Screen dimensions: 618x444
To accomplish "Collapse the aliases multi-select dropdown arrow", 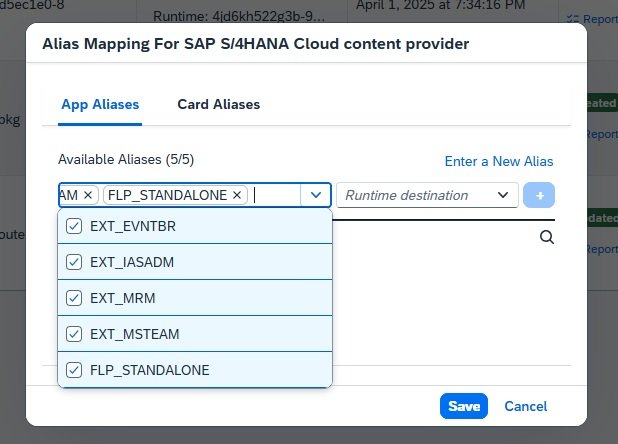I will pos(316,195).
